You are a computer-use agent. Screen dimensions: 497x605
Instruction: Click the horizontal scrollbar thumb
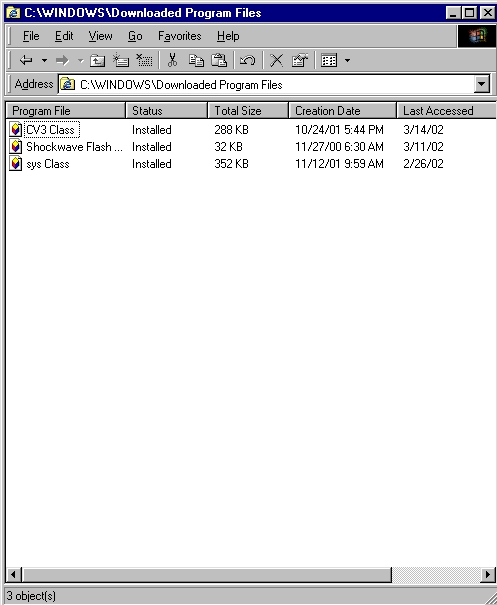207,575
